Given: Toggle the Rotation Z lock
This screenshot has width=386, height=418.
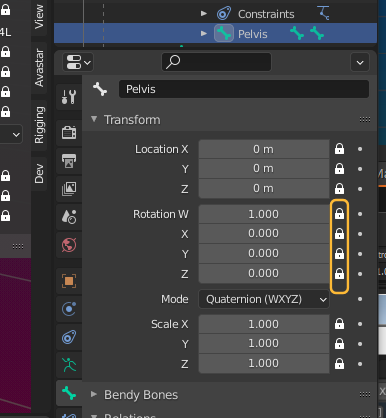Looking at the screenshot, I should (x=339, y=274).
